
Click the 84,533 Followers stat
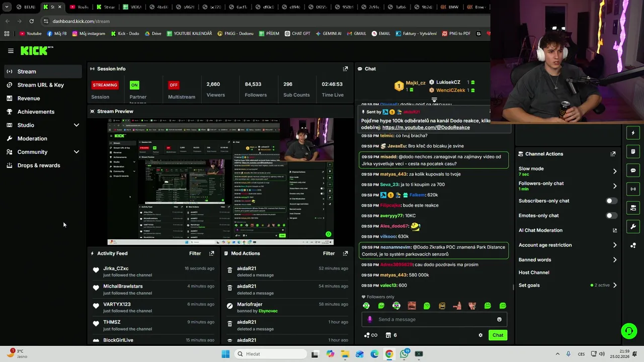256,89
